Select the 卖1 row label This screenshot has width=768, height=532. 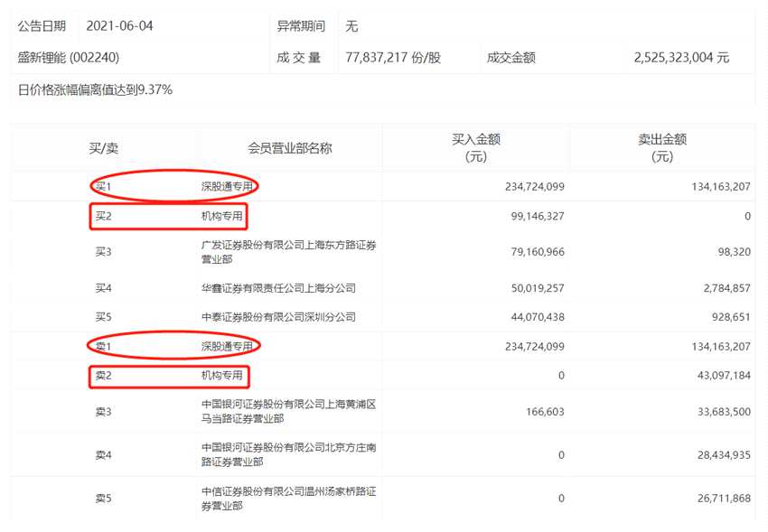(103, 346)
